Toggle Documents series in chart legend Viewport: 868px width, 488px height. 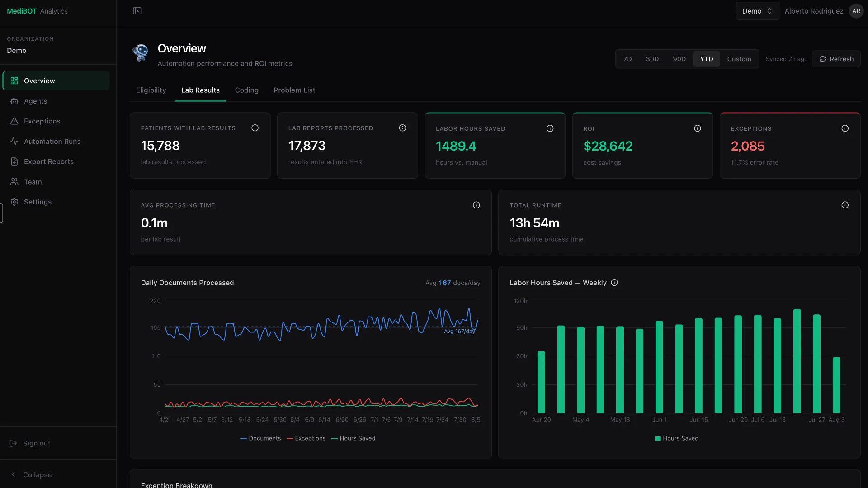tap(260, 438)
